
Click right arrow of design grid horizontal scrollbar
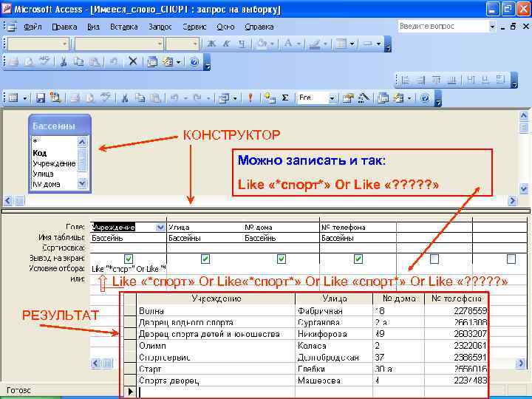pos(520,364)
